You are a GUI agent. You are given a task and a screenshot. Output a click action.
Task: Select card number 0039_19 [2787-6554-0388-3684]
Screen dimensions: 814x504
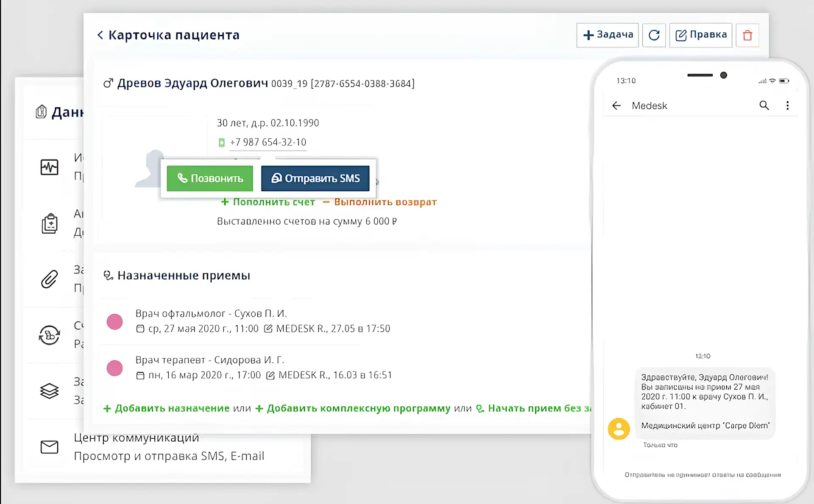(343, 84)
